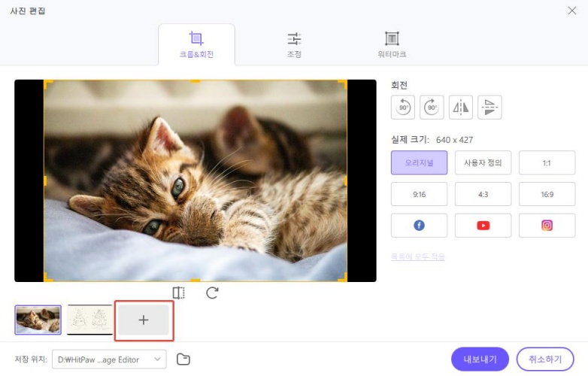The image size is (588, 376).
Task: Choose the 사용자 정의 crop size
Action: click(x=483, y=162)
